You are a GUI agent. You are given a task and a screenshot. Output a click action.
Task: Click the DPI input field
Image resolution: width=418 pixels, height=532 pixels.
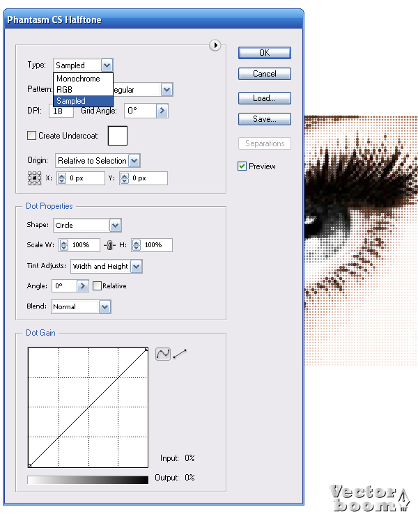[x=61, y=111]
